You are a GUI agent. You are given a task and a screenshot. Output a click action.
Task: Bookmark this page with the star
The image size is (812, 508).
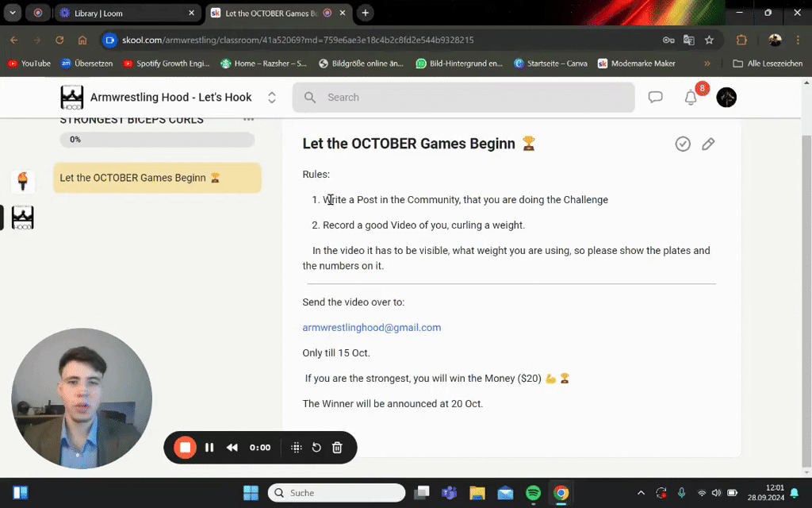(710, 40)
